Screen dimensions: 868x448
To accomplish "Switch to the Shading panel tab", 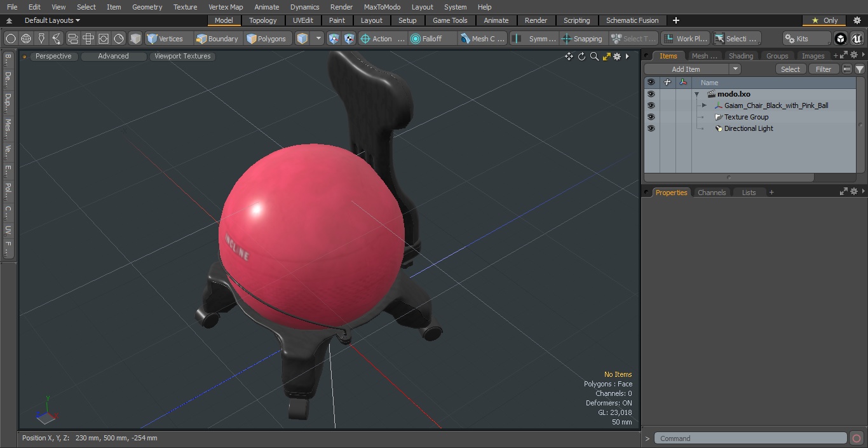I will pos(741,56).
